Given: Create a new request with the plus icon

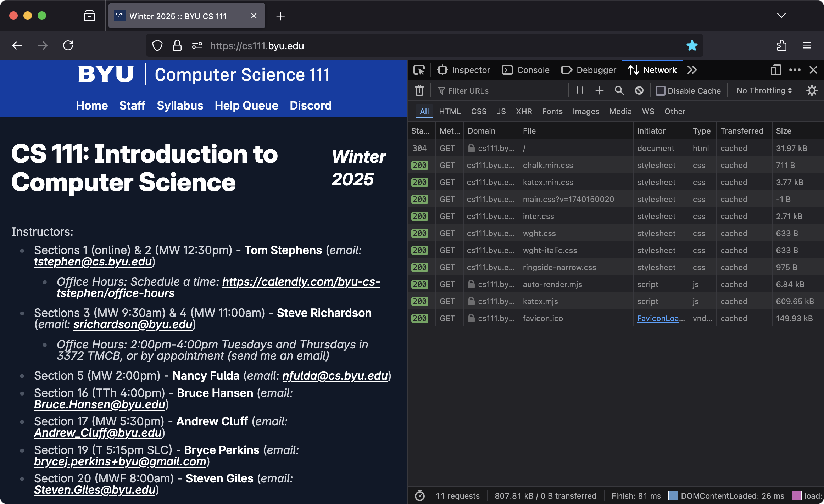Looking at the screenshot, I should (x=599, y=90).
